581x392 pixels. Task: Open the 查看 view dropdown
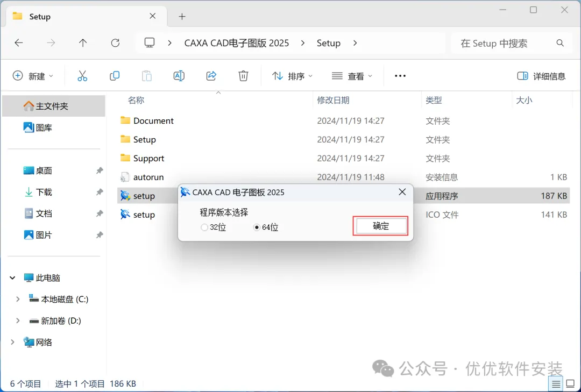coord(352,76)
